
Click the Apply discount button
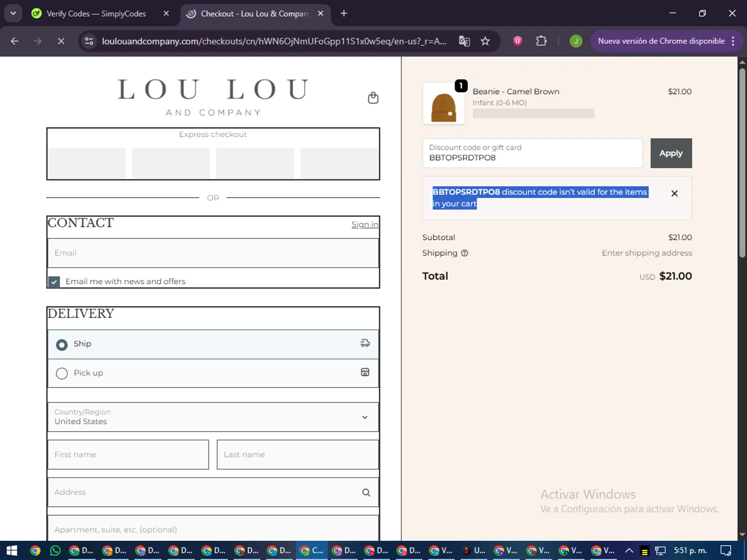coord(671,153)
